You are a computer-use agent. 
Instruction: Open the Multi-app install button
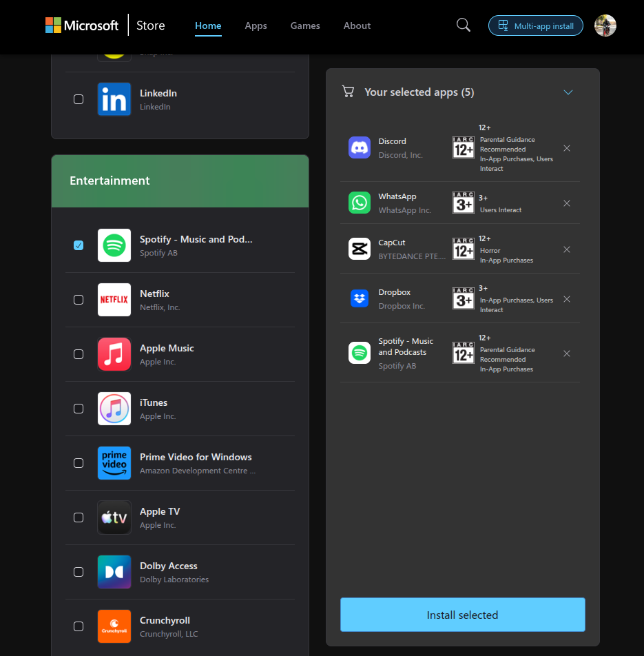(536, 25)
